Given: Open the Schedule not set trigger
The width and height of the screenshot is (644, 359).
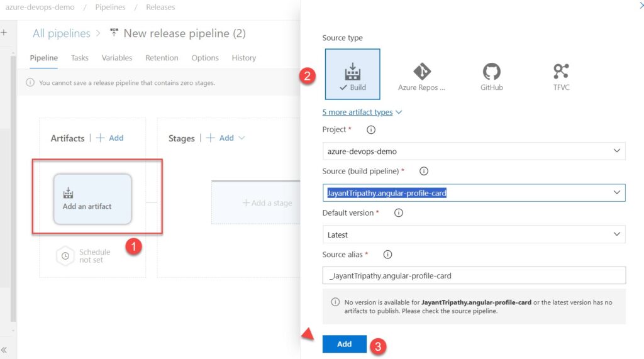Looking at the screenshot, I should pyautogui.click(x=84, y=256).
